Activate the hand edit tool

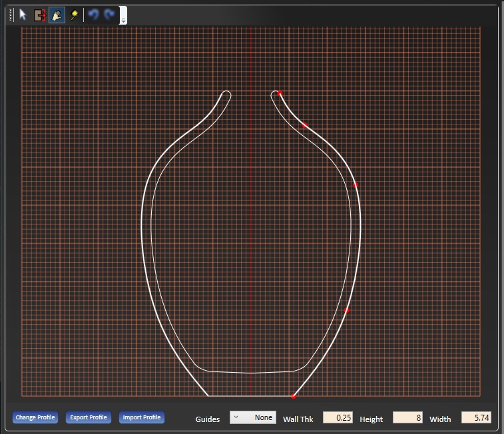pyautogui.click(x=57, y=15)
